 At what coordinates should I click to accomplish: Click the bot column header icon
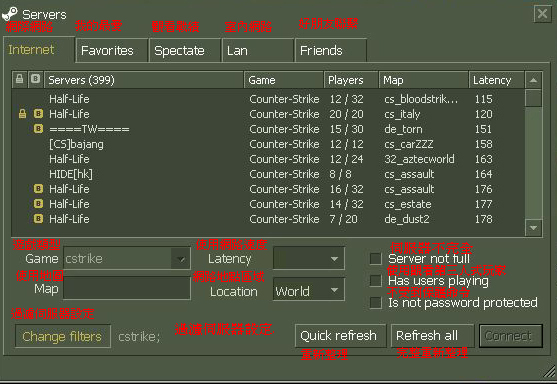tap(35, 79)
